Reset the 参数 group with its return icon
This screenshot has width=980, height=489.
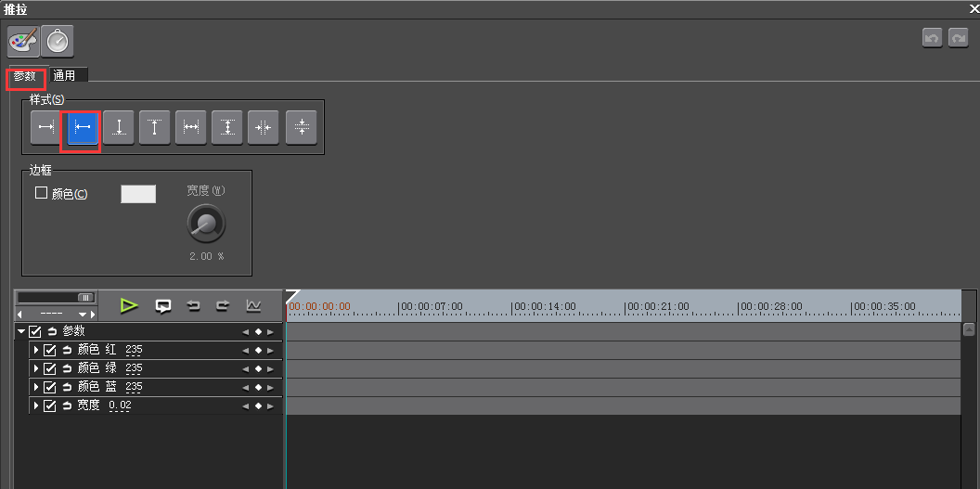pos(53,331)
